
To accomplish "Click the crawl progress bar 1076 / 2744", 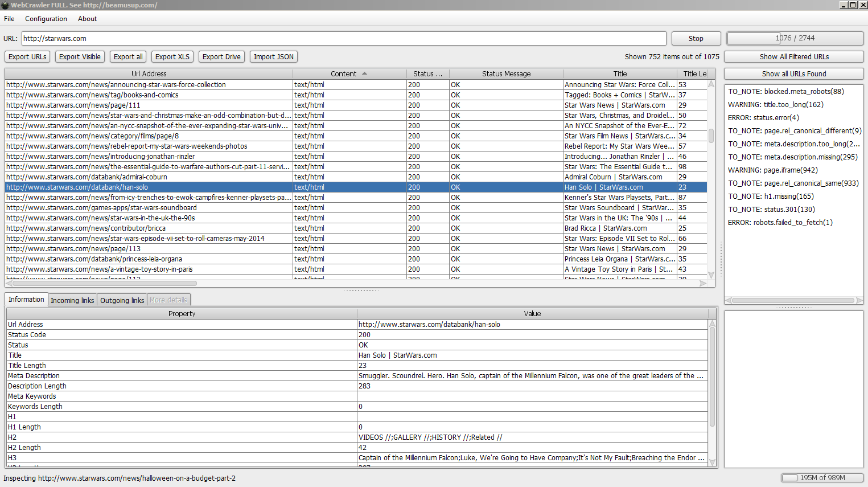I will (795, 38).
